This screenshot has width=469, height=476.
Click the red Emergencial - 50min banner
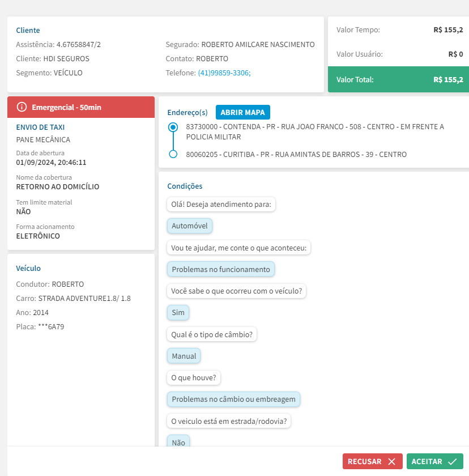(x=81, y=107)
